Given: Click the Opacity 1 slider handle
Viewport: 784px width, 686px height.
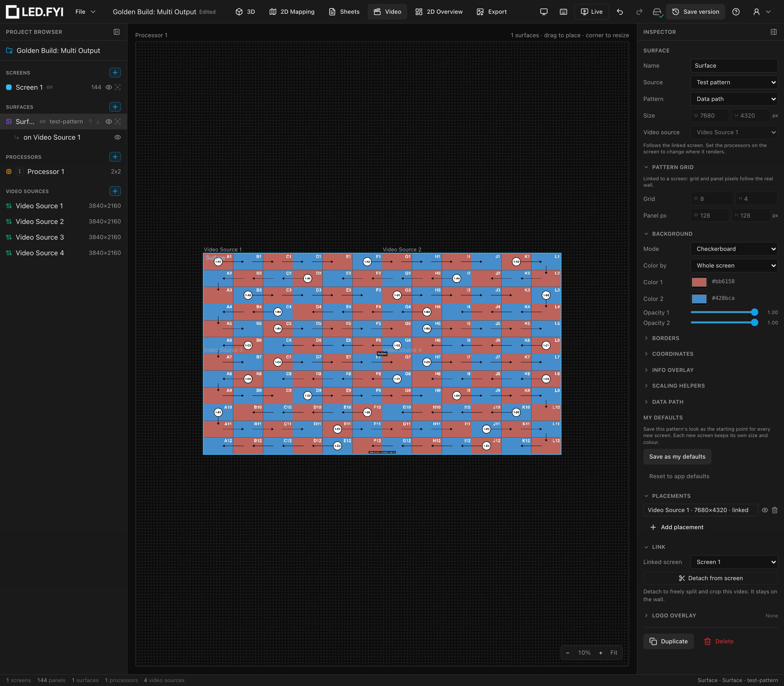Looking at the screenshot, I should (x=755, y=312).
